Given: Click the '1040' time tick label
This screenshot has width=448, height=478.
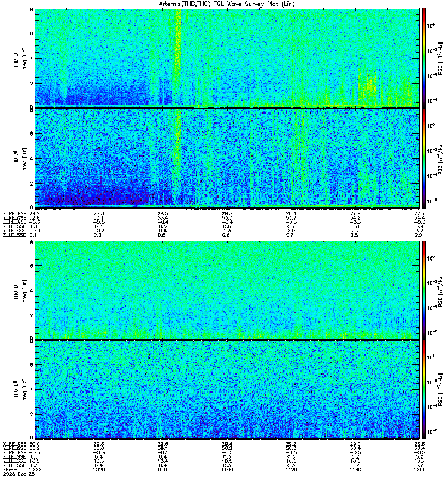Looking at the screenshot, I should pos(162,470).
